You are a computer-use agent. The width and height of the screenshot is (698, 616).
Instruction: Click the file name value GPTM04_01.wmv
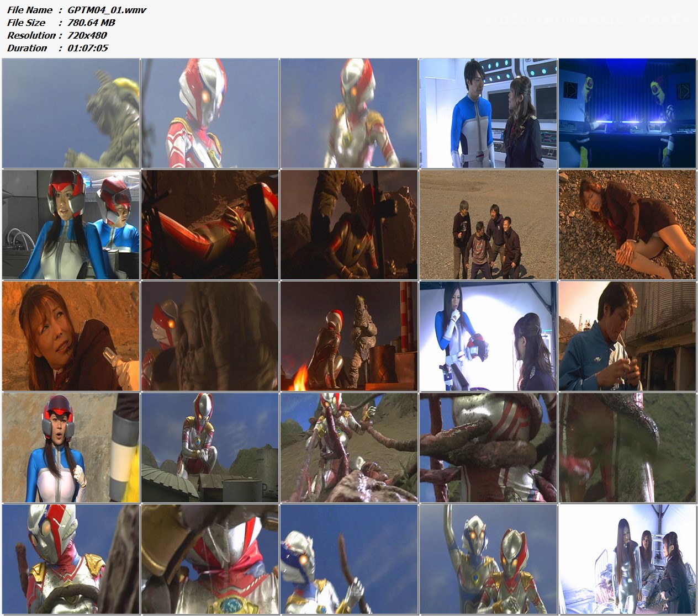[107, 10]
